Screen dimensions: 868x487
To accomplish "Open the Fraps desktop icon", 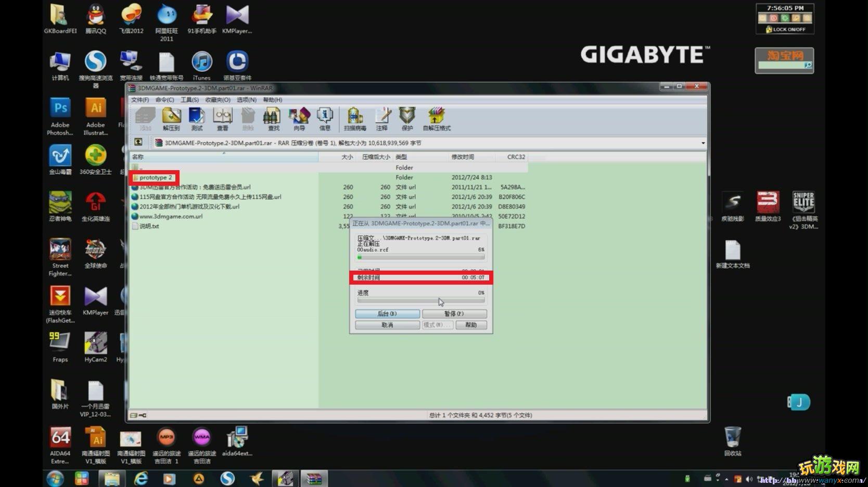I will [60, 348].
